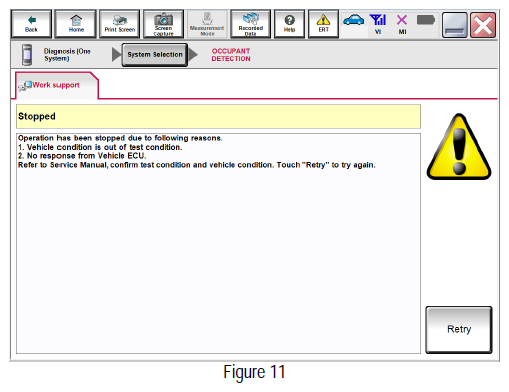
Task: Click the Print Screen button
Action: coord(120,24)
